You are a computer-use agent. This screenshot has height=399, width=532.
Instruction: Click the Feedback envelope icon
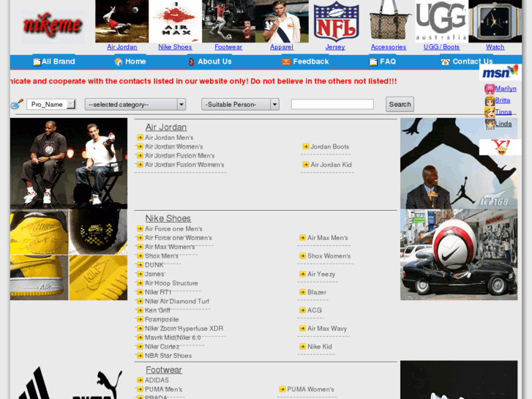(286, 61)
